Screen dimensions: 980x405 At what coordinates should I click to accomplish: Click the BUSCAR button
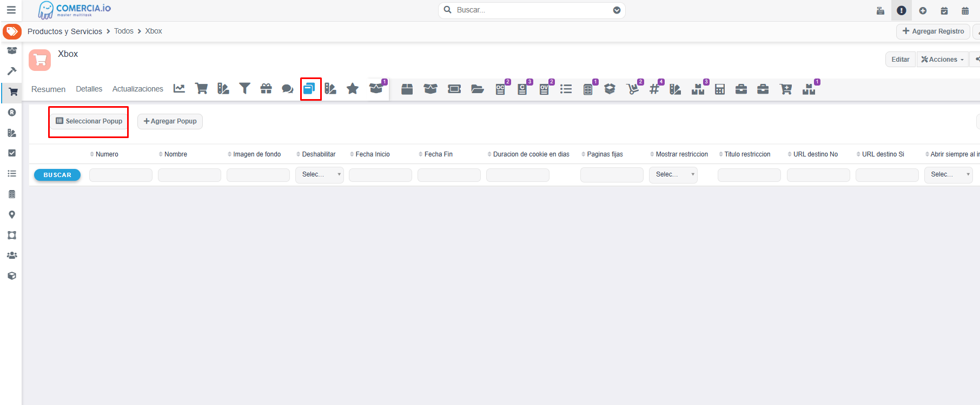57,175
